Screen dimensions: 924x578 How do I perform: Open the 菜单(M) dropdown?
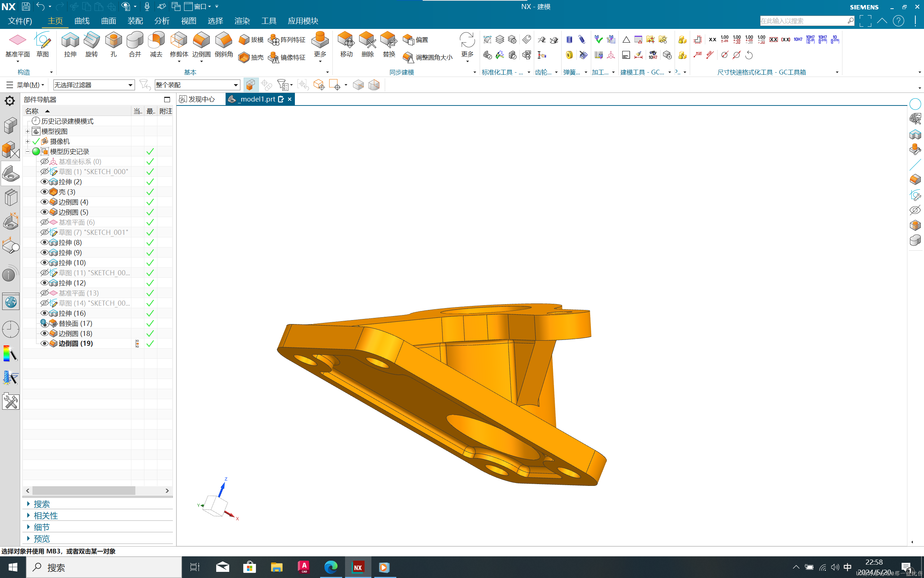[x=25, y=85]
